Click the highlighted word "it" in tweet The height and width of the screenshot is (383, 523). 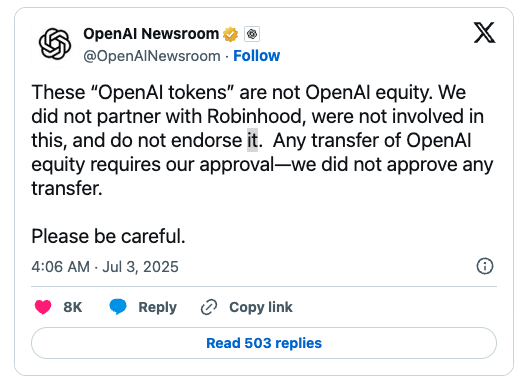point(252,140)
